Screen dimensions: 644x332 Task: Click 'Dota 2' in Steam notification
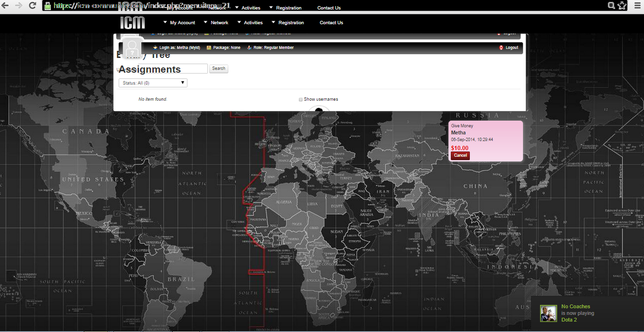click(569, 320)
